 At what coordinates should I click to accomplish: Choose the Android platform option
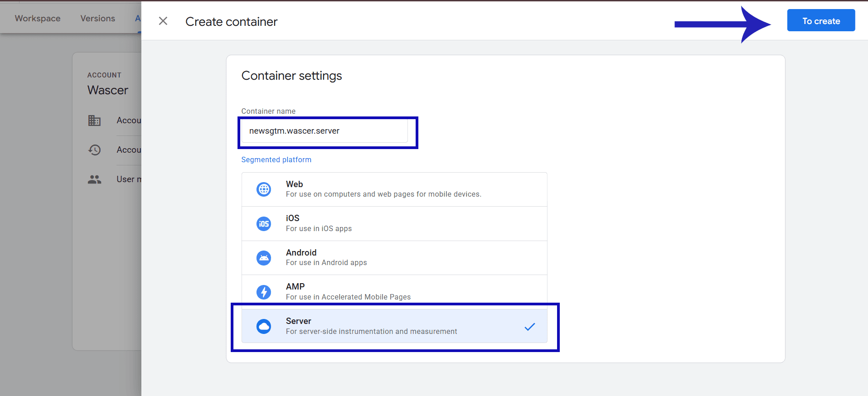[x=394, y=258]
